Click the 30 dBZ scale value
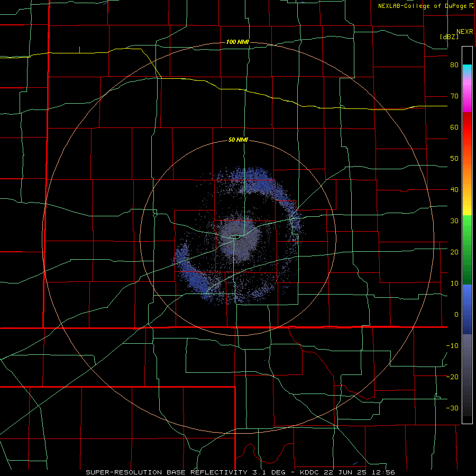476x476 pixels. pyautogui.click(x=454, y=221)
